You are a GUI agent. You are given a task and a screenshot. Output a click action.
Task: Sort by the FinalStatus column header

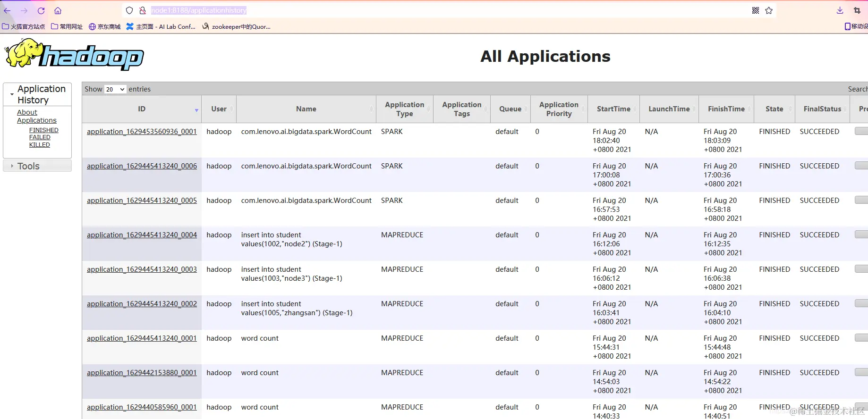(823, 109)
